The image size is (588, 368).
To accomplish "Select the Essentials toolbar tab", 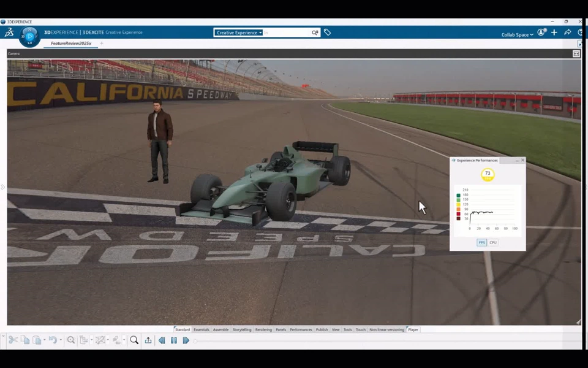I will coord(202,330).
